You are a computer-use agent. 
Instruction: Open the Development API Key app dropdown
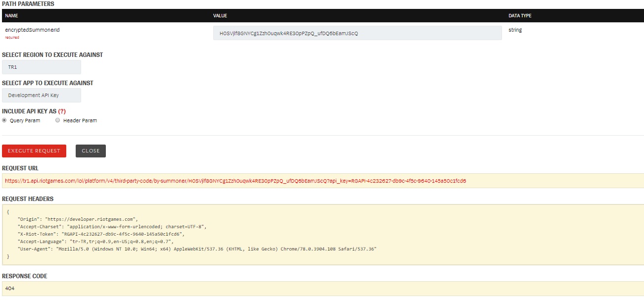42,96
